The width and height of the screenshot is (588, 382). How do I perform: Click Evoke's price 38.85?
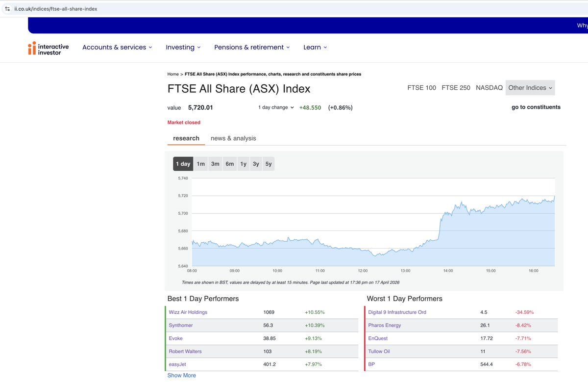(x=270, y=338)
